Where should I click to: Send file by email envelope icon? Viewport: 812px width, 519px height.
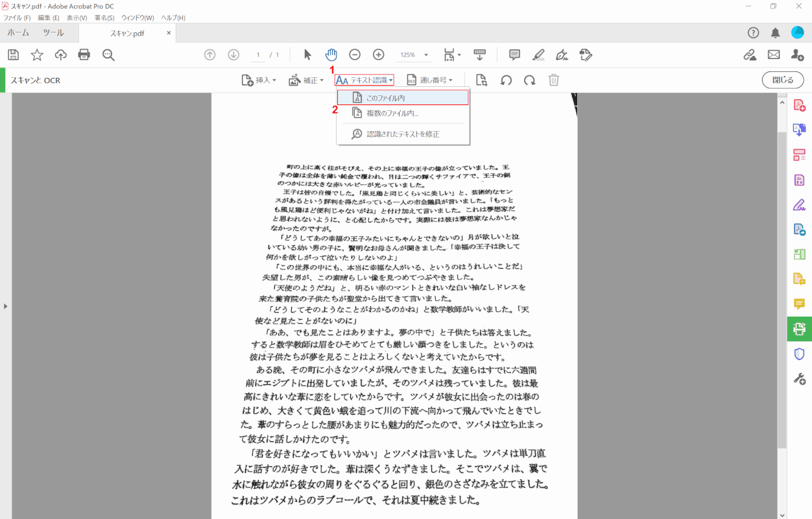click(x=774, y=55)
